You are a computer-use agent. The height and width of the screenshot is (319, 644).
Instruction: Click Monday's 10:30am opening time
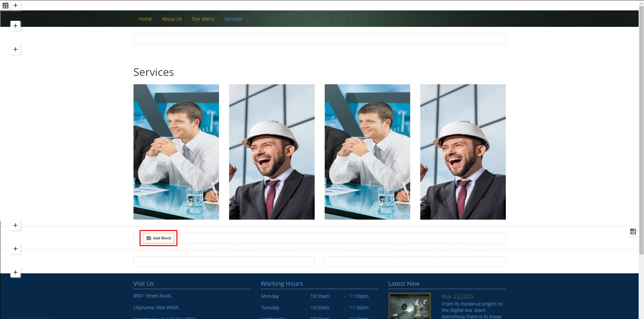pos(320,296)
